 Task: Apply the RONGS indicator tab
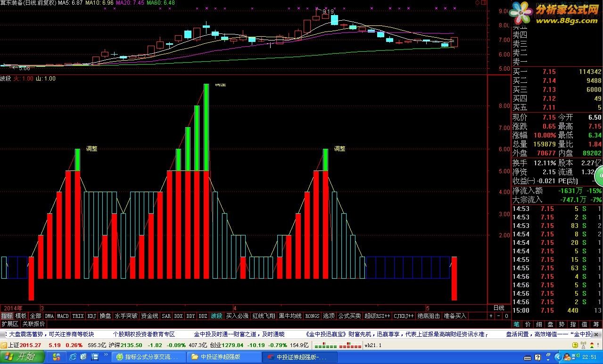(x=312, y=316)
